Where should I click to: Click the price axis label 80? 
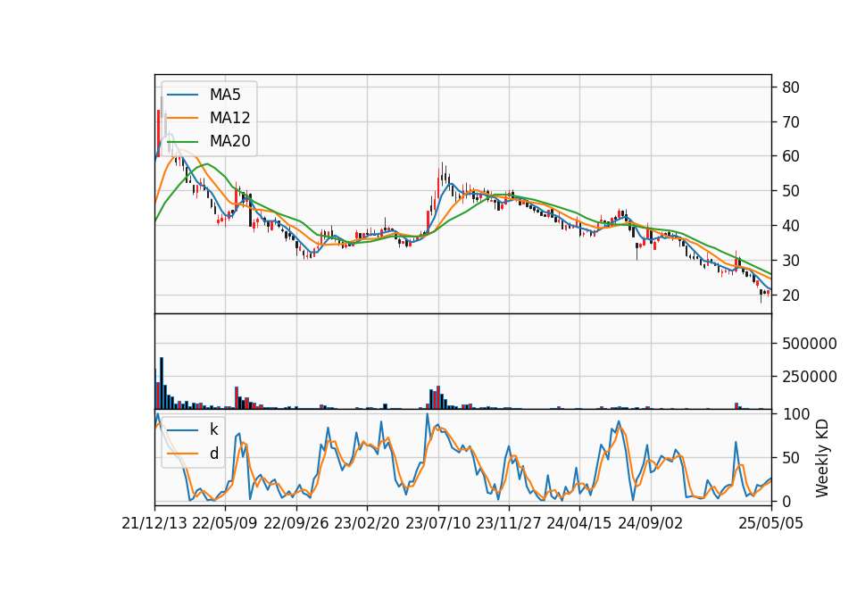790,87
